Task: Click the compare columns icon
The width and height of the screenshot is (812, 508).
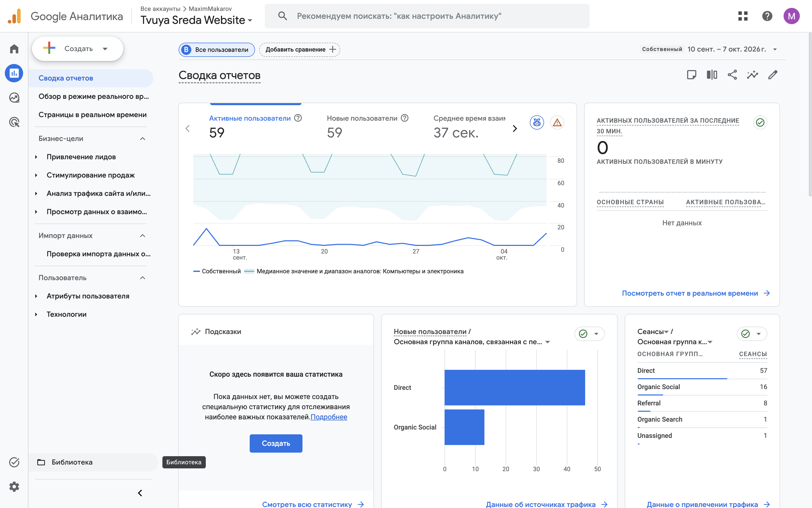Action: pos(712,75)
